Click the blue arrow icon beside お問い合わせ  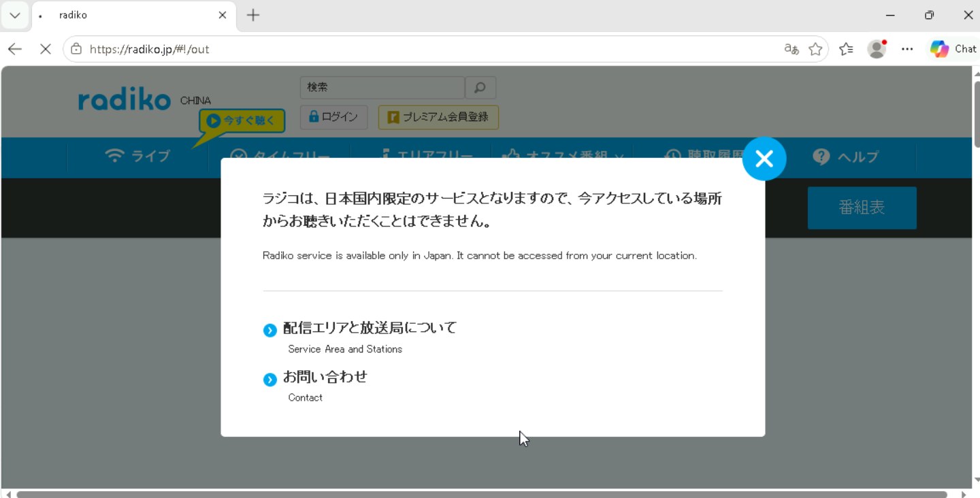[270, 380]
